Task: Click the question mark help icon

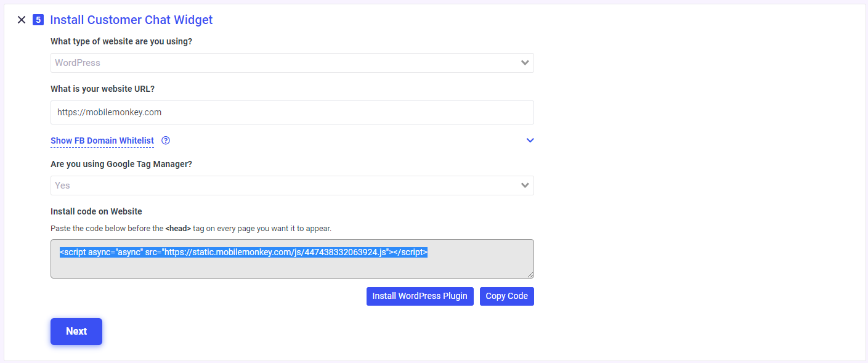Action: click(x=165, y=141)
